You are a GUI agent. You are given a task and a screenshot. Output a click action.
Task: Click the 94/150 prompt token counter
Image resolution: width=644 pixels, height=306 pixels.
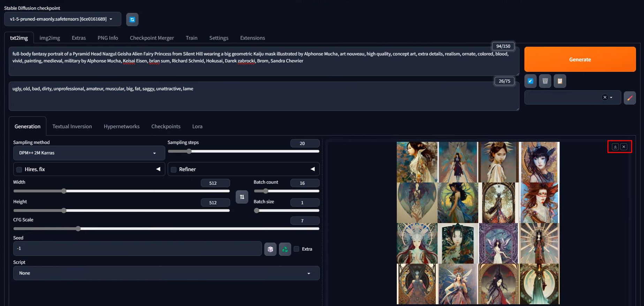coord(503,46)
